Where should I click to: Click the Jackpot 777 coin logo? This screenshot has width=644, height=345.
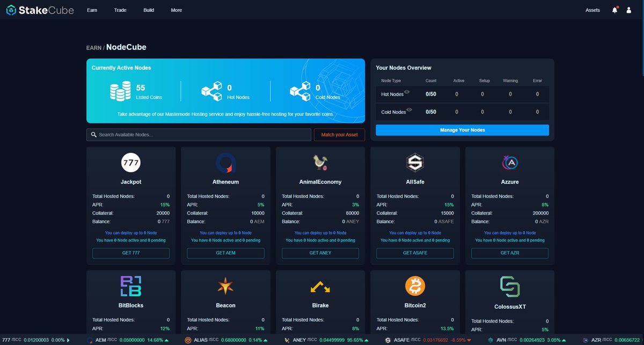(x=131, y=162)
